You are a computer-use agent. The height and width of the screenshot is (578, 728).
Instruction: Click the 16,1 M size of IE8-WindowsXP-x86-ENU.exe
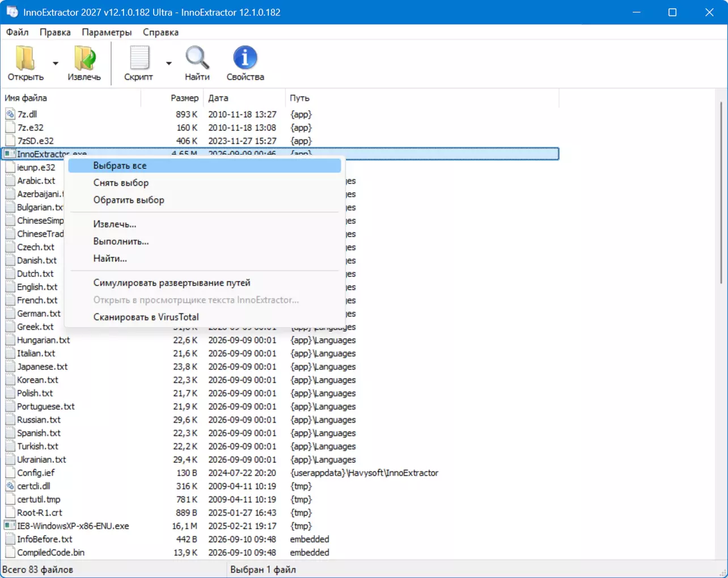tap(184, 526)
